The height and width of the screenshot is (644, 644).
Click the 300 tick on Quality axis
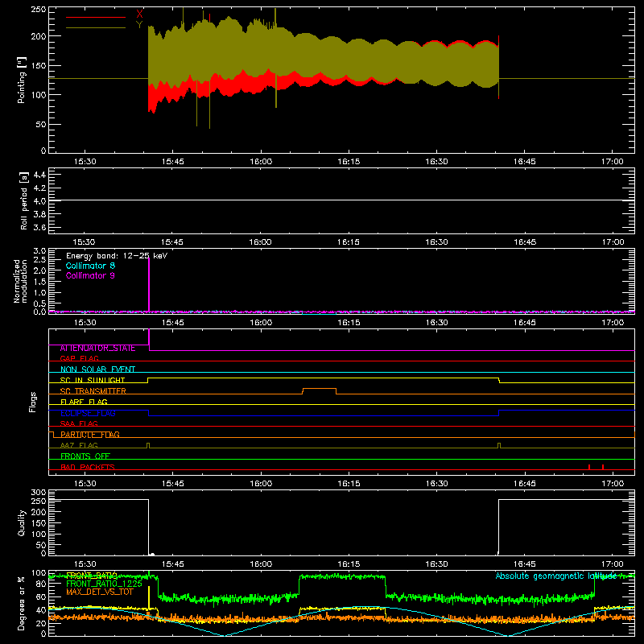click(x=39, y=493)
